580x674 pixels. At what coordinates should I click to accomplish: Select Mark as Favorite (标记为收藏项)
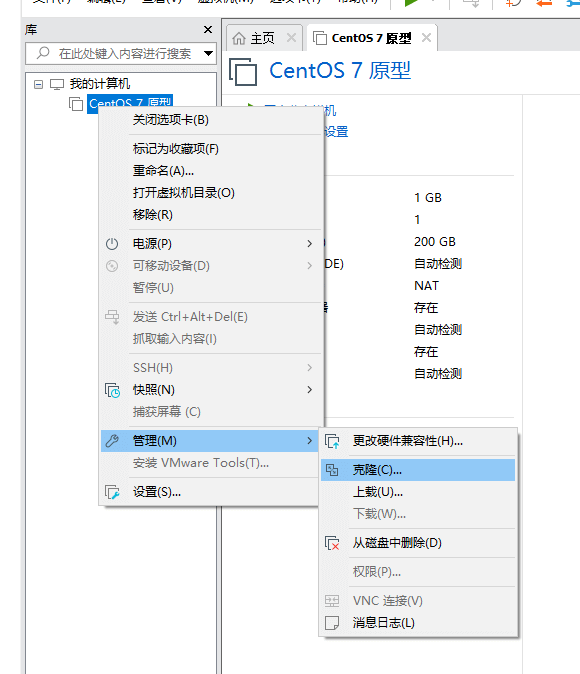click(211, 149)
